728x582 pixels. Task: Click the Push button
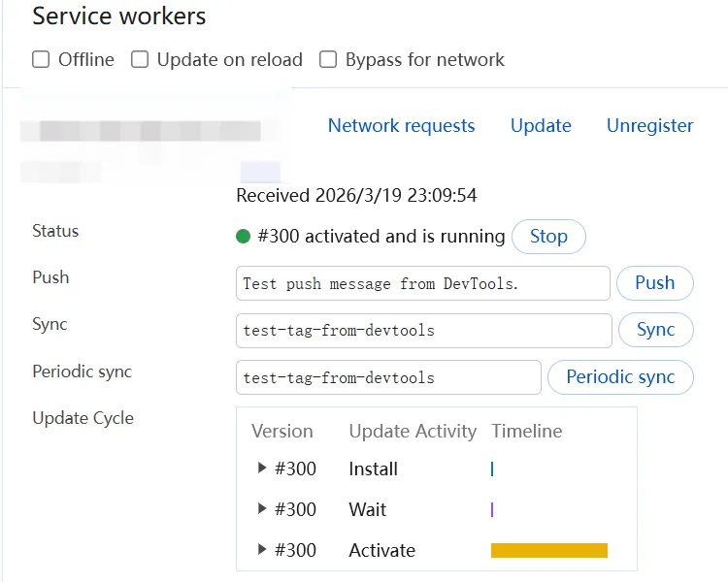(x=654, y=283)
